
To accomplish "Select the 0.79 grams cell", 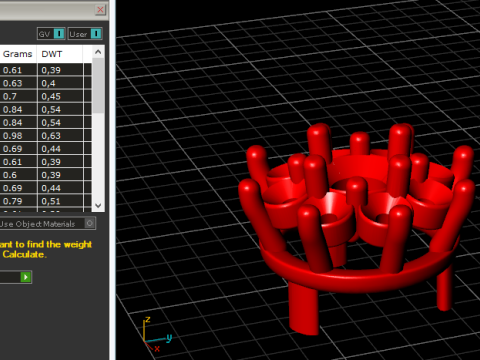I will pos(18,201).
